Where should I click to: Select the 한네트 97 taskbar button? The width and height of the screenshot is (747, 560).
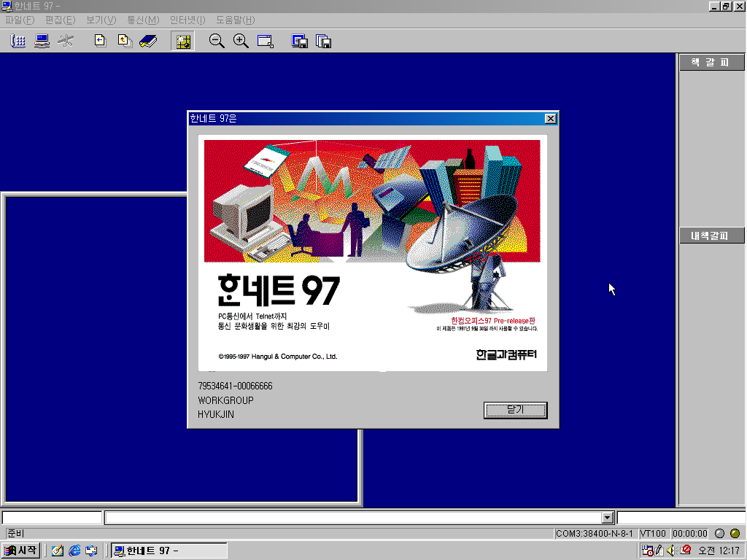tap(169, 551)
